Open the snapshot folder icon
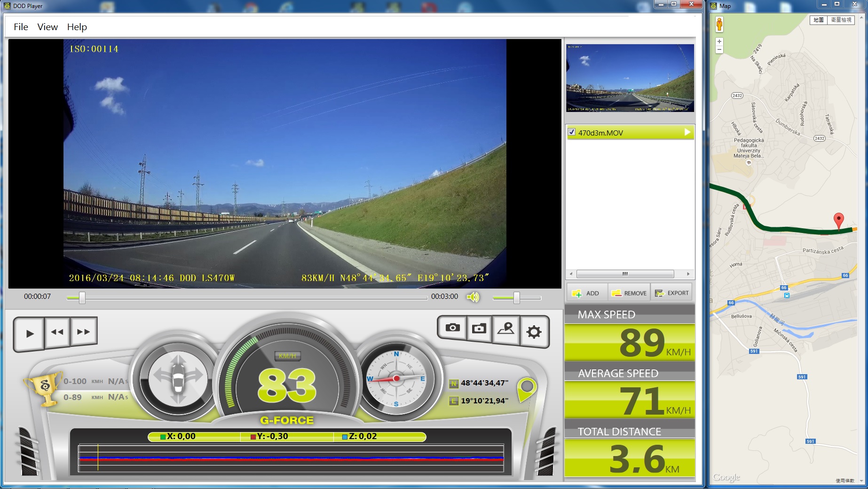This screenshot has width=868, height=489. pyautogui.click(x=479, y=328)
